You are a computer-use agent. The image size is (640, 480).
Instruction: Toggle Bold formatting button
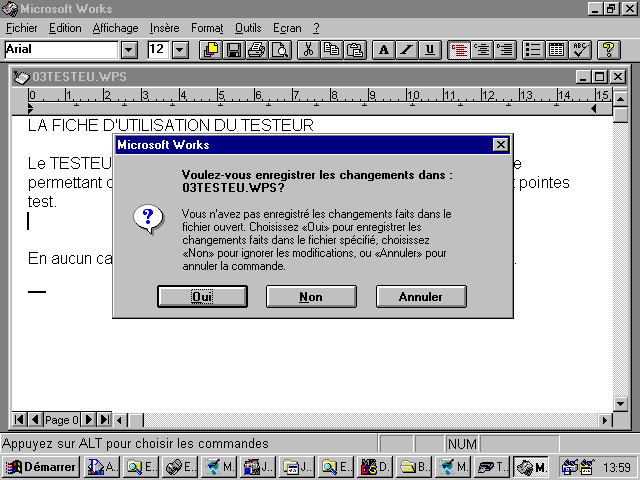[384, 50]
